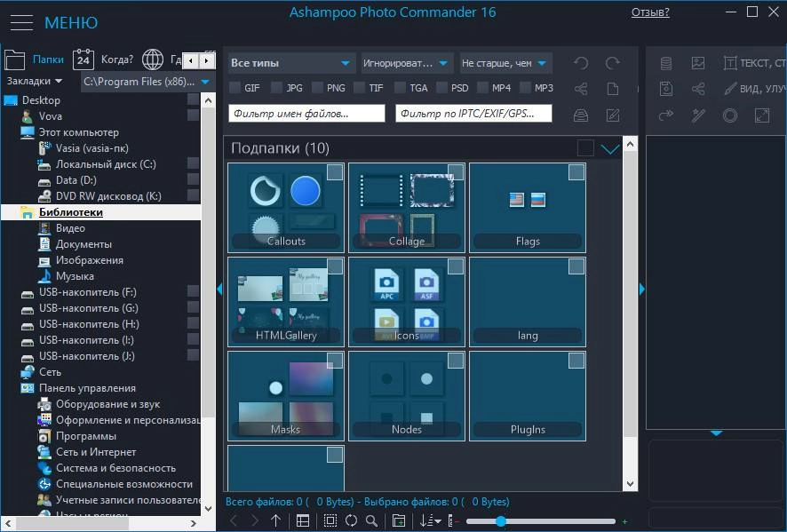Enable the MP4 file type checkbox
787x532 pixels.
point(483,88)
